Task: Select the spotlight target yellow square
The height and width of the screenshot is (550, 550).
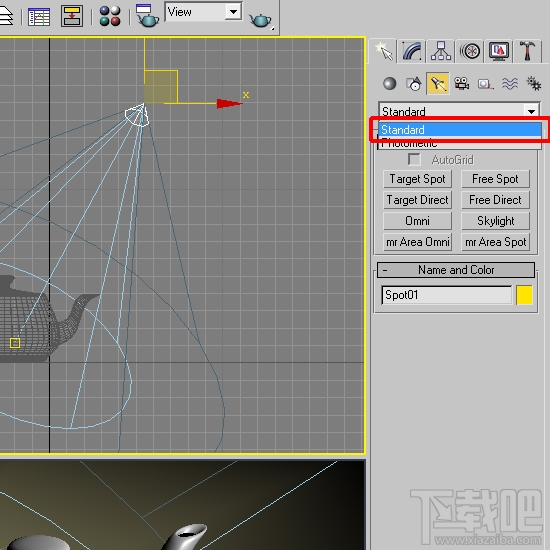Action: 15,343
